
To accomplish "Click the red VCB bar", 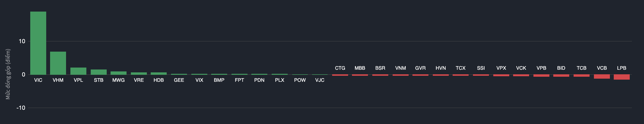I will [602, 77].
